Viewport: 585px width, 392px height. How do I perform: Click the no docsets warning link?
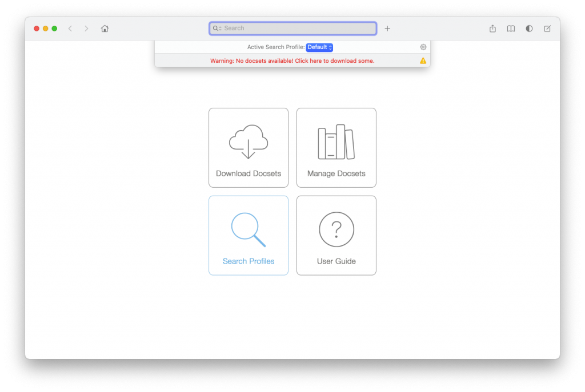click(292, 60)
